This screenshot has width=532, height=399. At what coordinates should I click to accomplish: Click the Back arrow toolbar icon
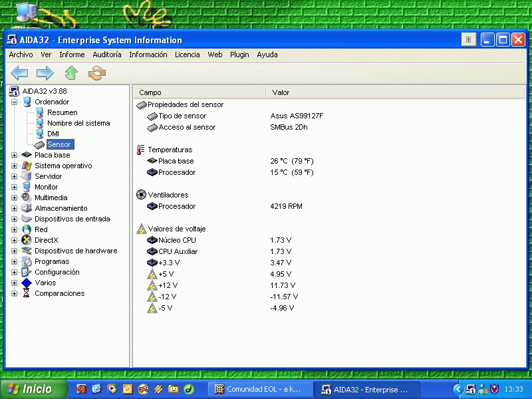point(19,73)
